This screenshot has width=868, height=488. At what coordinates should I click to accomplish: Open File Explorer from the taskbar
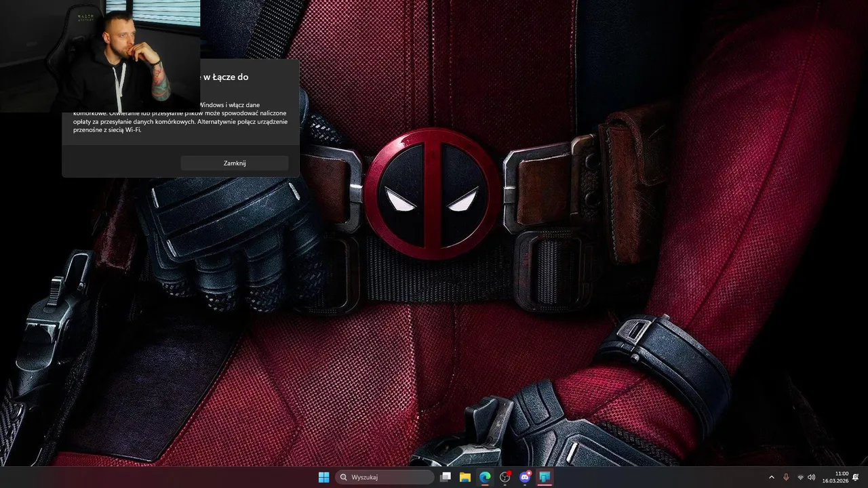pyautogui.click(x=465, y=477)
